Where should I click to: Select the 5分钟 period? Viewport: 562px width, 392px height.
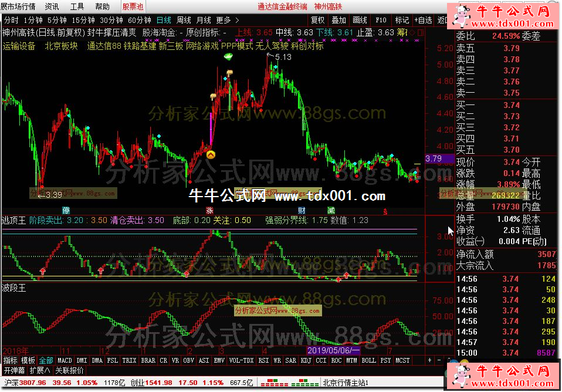[57, 20]
